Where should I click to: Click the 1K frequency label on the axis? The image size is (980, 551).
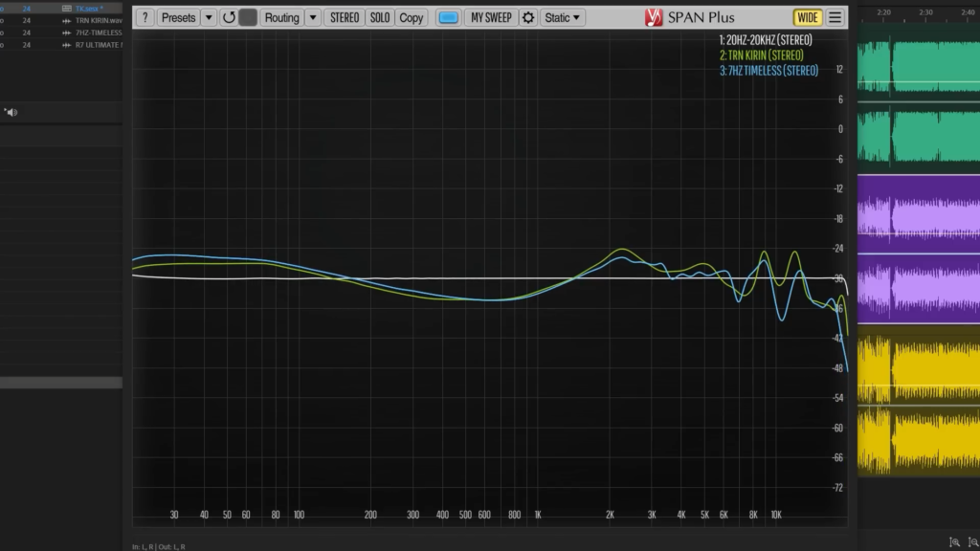point(538,515)
